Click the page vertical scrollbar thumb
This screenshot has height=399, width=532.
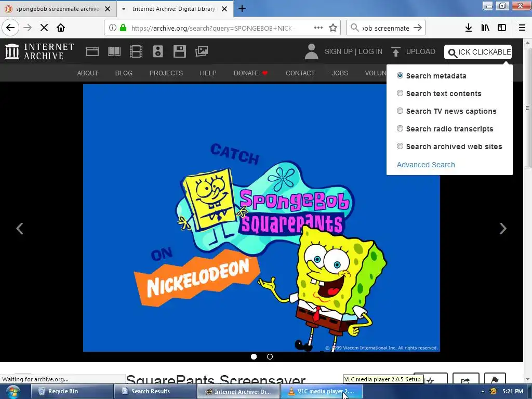click(527, 108)
